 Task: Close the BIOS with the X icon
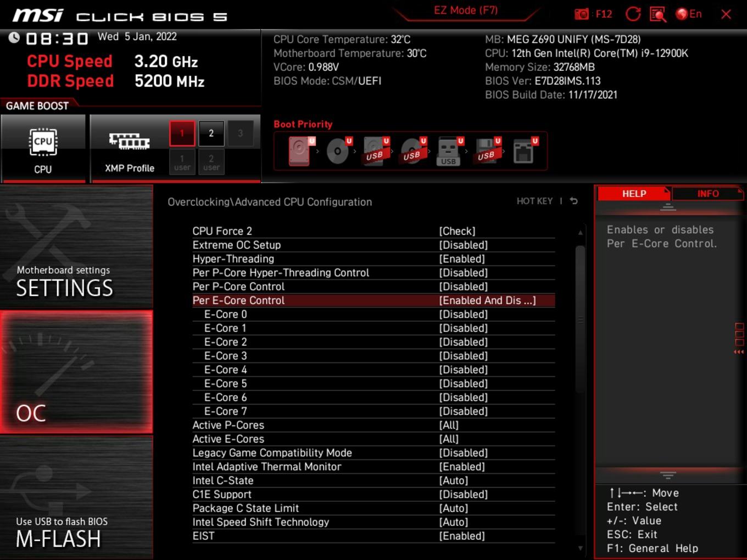click(x=726, y=14)
